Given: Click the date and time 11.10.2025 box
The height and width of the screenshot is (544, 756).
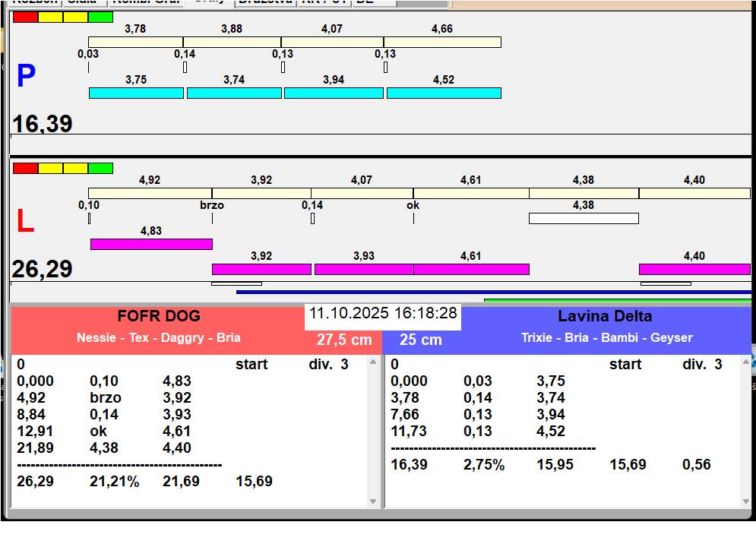Looking at the screenshot, I should (383, 313).
